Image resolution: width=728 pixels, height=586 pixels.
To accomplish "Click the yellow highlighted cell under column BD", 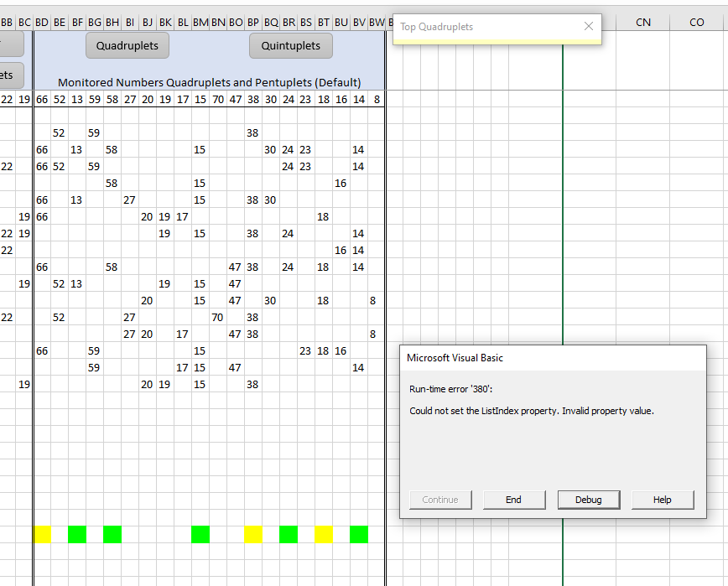I will tap(42, 534).
